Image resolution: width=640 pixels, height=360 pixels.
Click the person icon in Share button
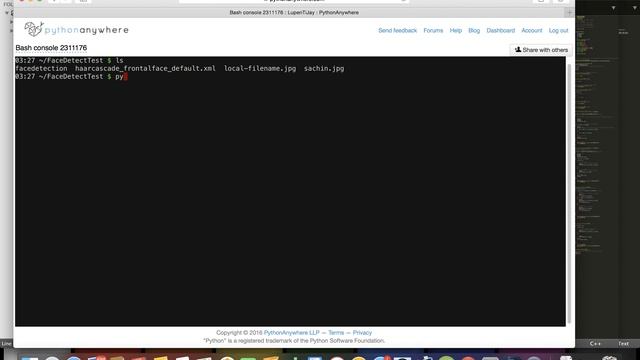point(518,49)
